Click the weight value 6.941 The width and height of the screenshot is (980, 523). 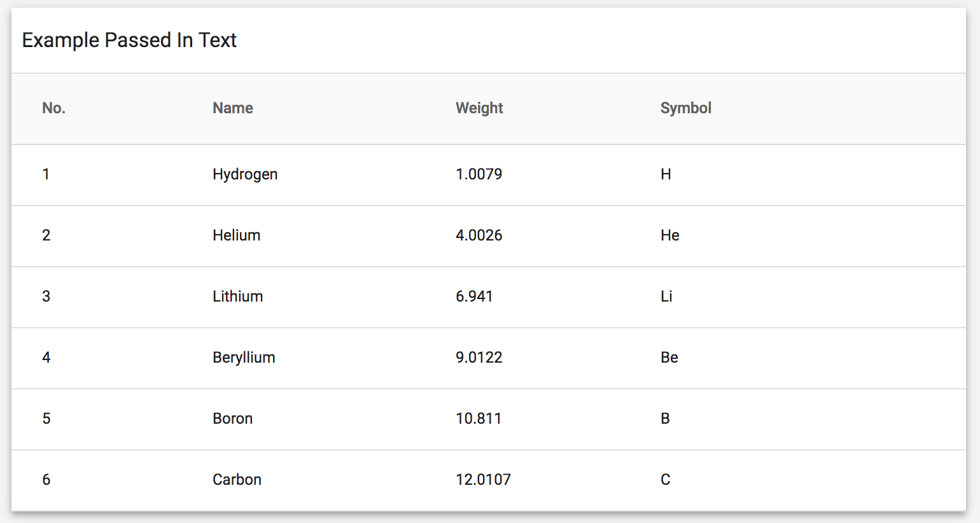click(474, 296)
